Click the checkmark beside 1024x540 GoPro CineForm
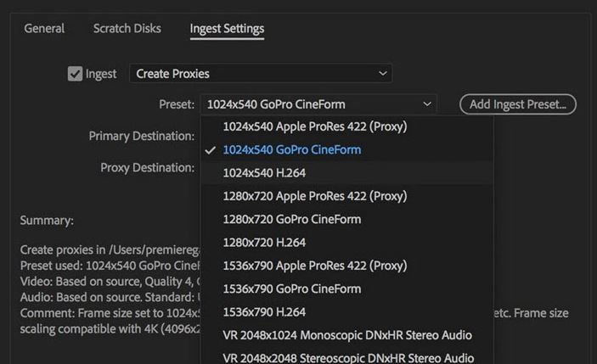Screen dimensions: 597x364 tap(210, 150)
